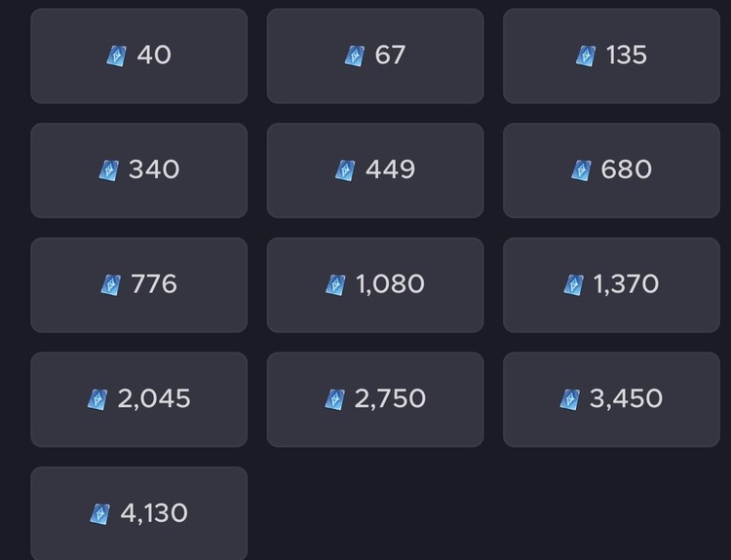Viewport: 731px width, 560px height.
Task: Choose the 4,130 ticket package
Action: [139, 513]
